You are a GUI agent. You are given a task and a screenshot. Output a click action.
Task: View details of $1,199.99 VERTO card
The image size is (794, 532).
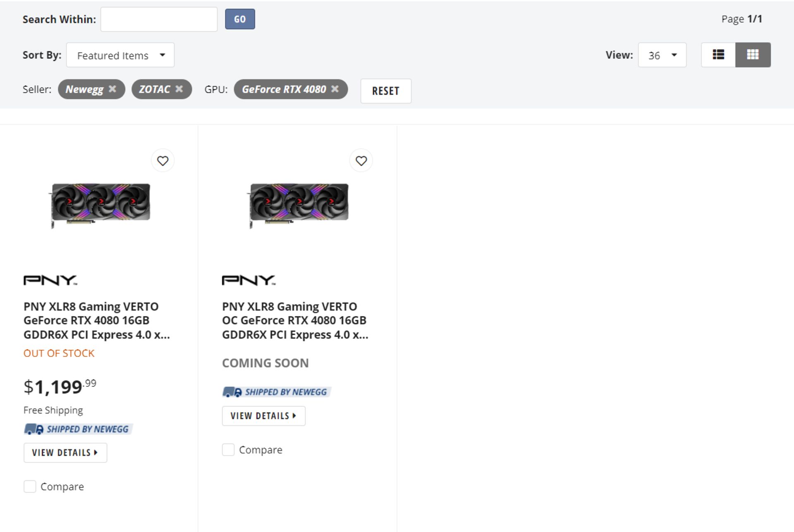coord(65,453)
